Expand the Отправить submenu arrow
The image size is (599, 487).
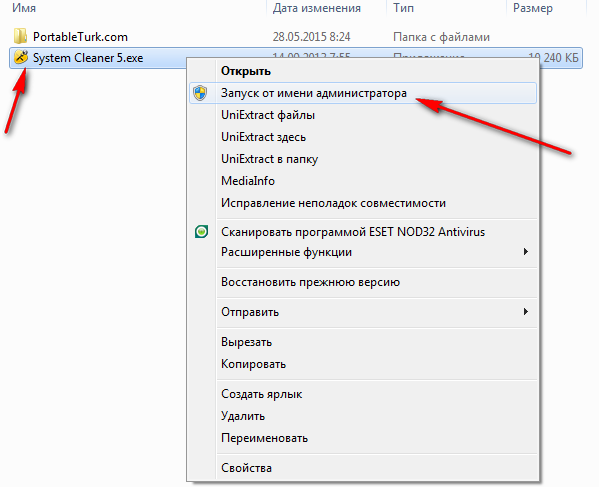[526, 311]
